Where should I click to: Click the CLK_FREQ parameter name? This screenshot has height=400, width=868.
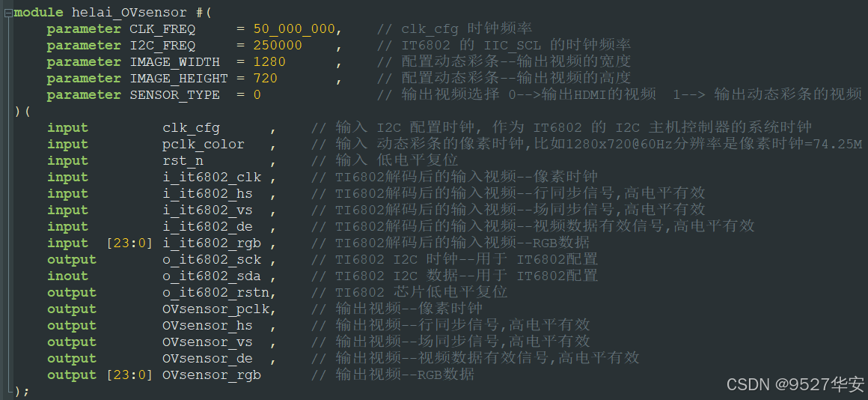pyautogui.click(x=162, y=28)
